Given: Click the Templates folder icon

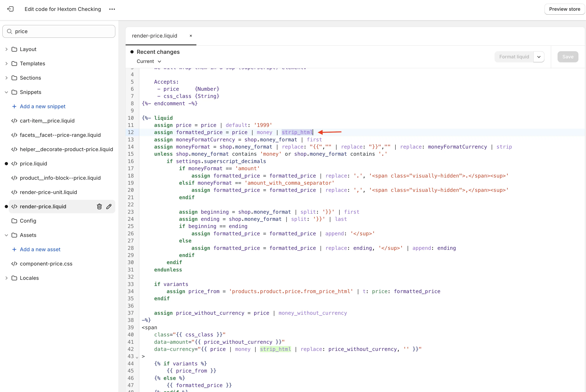Looking at the screenshot, I should [15, 64].
